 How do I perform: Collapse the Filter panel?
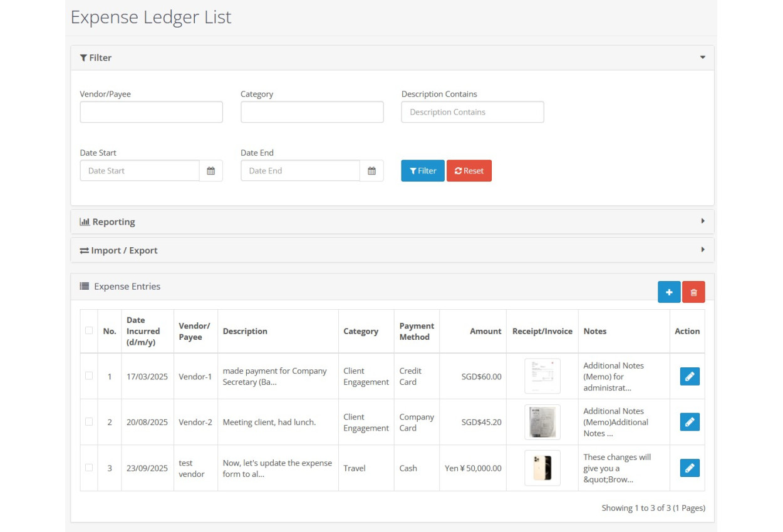[x=702, y=58]
